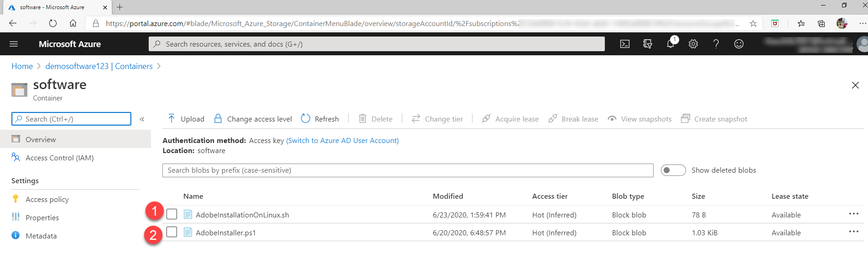Focus the left menu Search (Ctrl+/) box
Screen dimensions: 868x270
[x=71, y=119]
